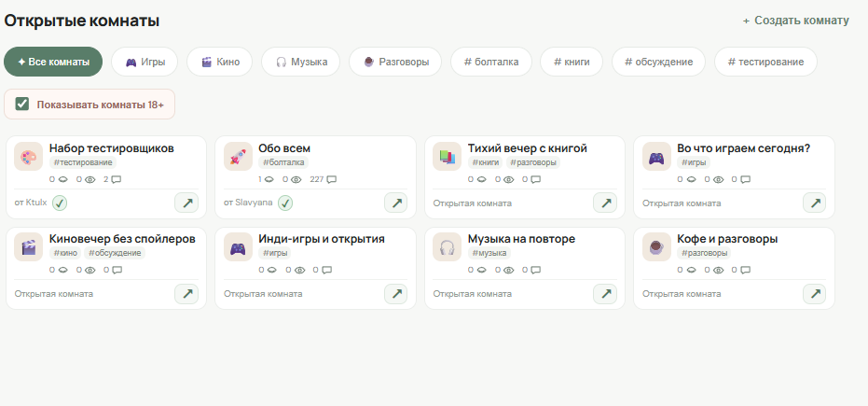This screenshot has height=406, width=868.
Task: Filter rooms by Музыка
Action: coord(300,62)
